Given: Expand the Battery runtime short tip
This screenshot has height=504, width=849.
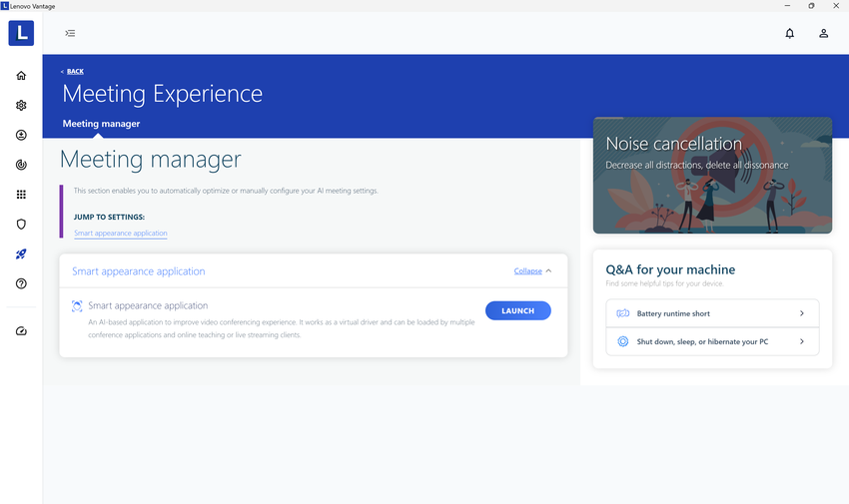Looking at the screenshot, I should pyautogui.click(x=712, y=313).
